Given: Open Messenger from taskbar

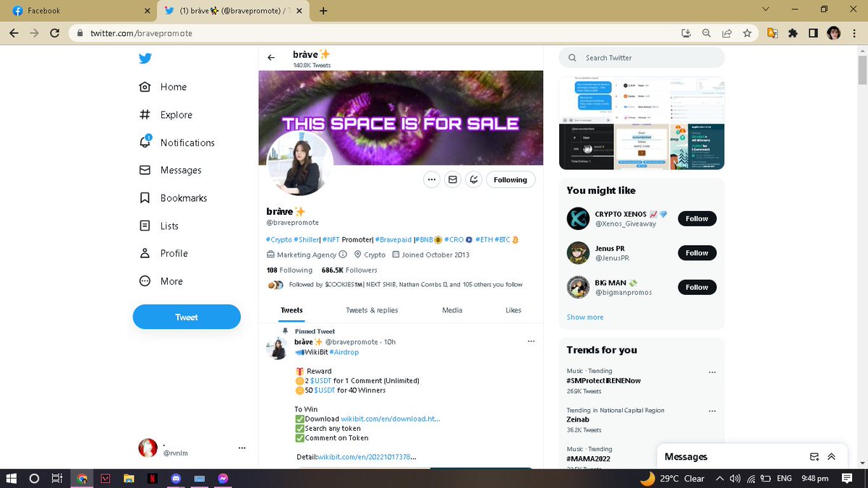Looking at the screenshot, I should click(223, 479).
